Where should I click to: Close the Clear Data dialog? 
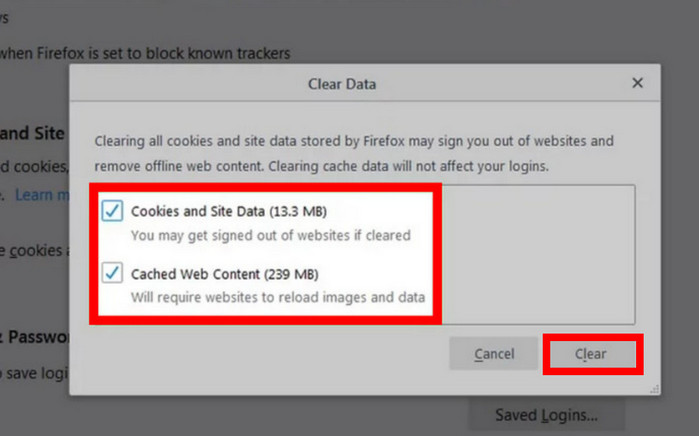tap(637, 84)
